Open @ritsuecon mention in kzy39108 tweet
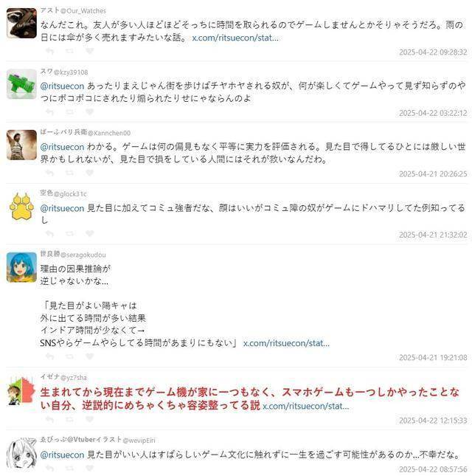 [62, 86]
